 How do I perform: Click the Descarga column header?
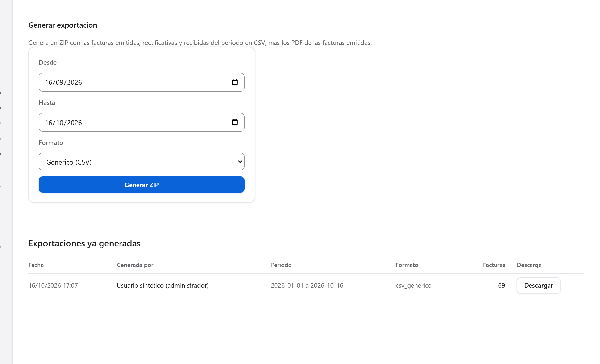pyautogui.click(x=529, y=265)
